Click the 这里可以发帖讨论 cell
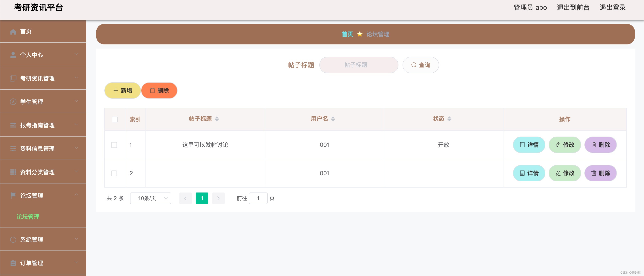644x276 pixels. [x=205, y=145]
